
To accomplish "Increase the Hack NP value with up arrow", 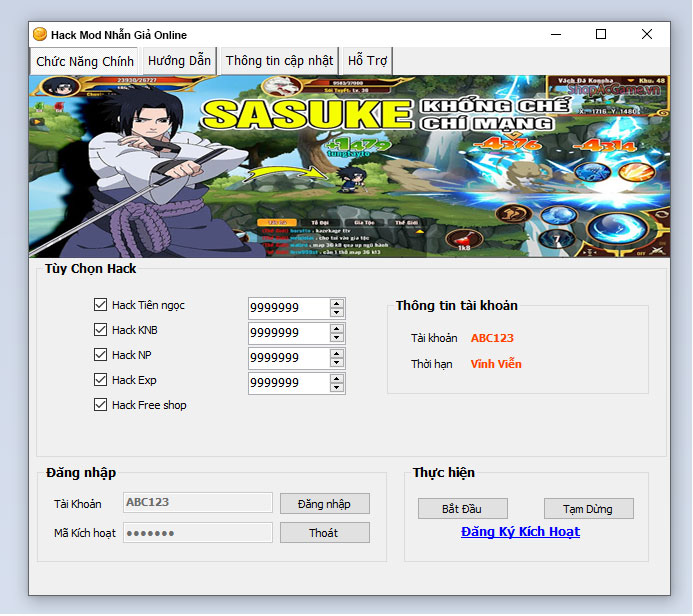I will 337,354.
